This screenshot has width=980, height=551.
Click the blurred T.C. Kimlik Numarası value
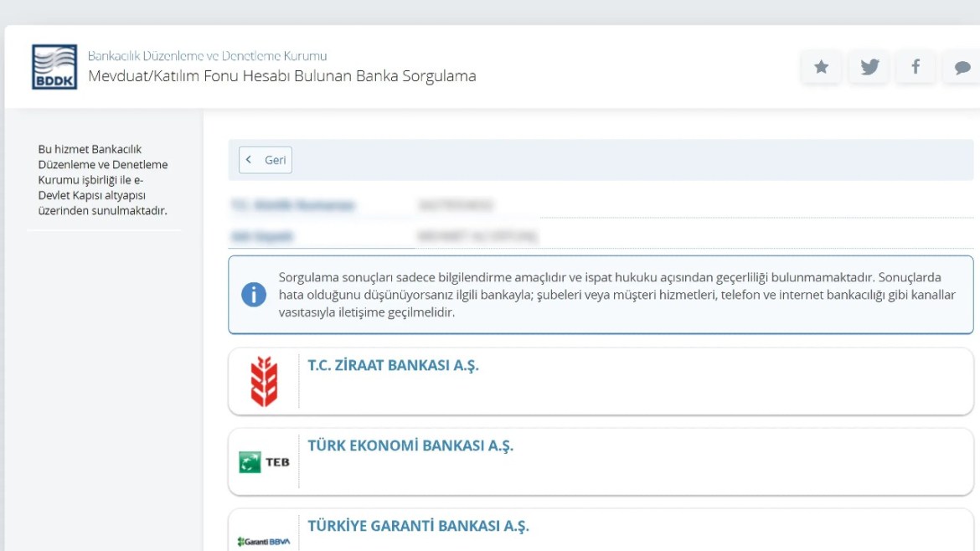tap(455, 205)
